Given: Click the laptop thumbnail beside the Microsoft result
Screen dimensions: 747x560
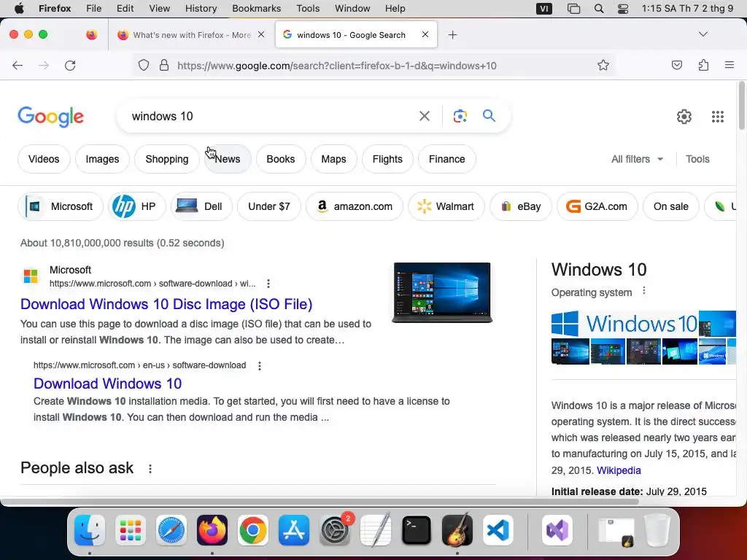Looking at the screenshot, I should coord(441,293).
